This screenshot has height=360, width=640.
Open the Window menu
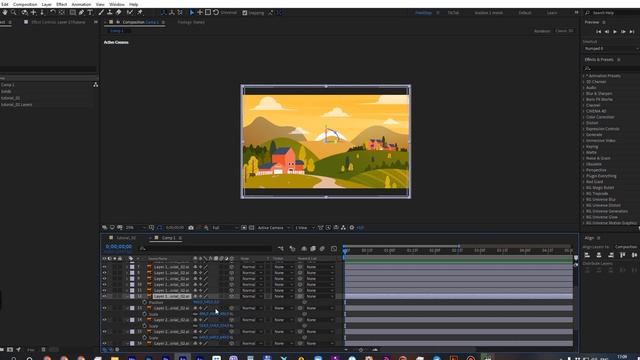coord(117,4)
